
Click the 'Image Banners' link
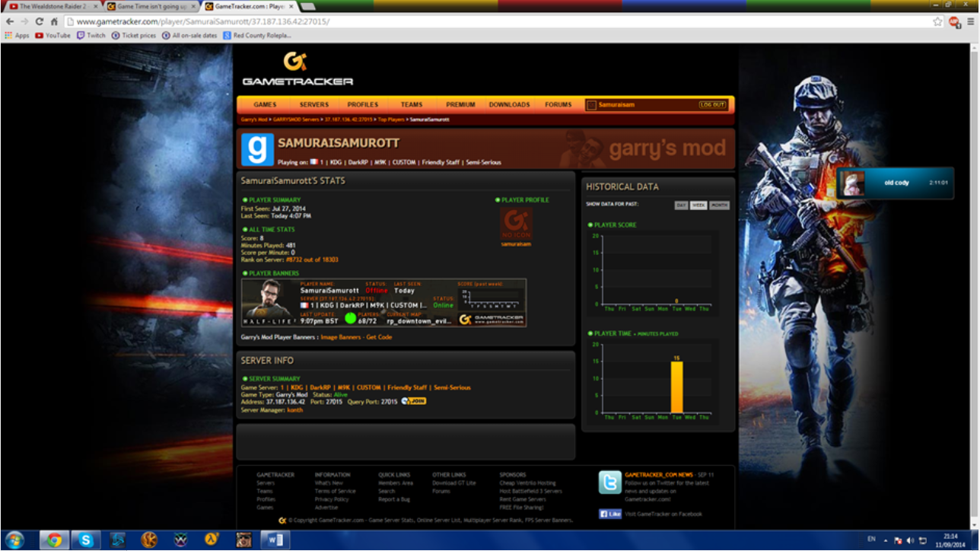(x=340, y=337)
